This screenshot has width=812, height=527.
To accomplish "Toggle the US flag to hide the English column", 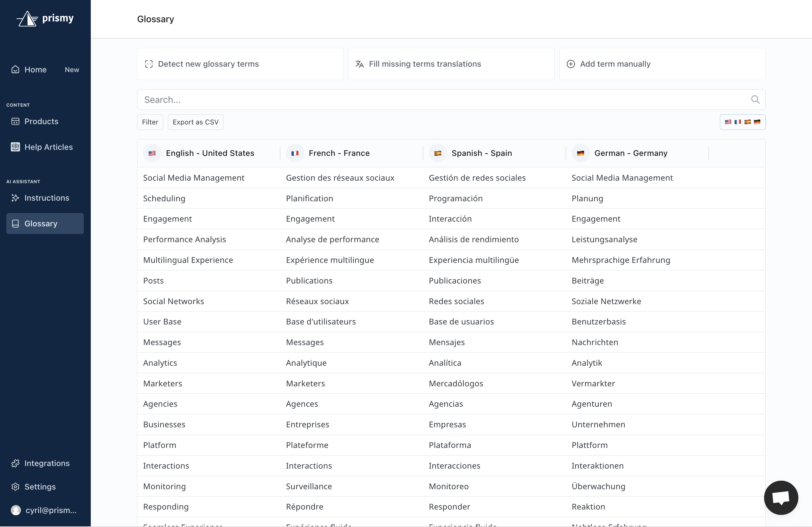I will coord(729,122).
